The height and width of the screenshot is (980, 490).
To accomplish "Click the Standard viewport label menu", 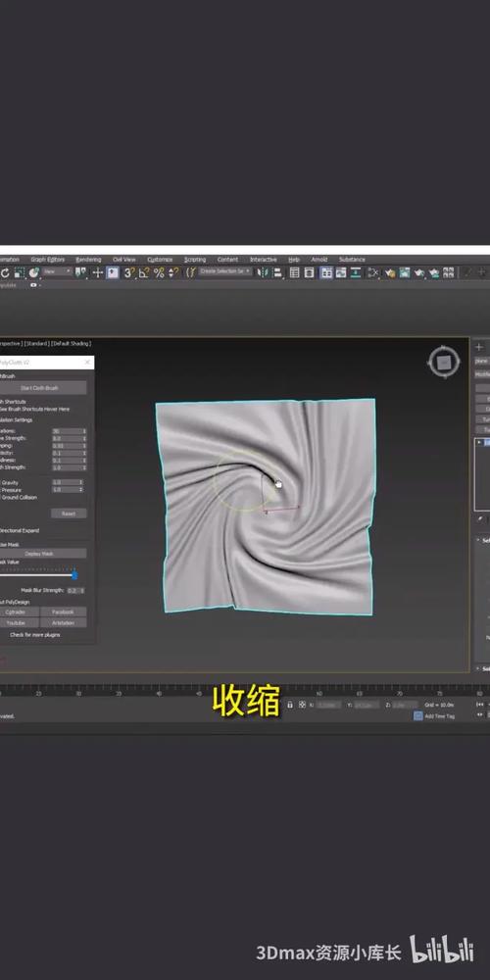I will (x=37, y=343).
